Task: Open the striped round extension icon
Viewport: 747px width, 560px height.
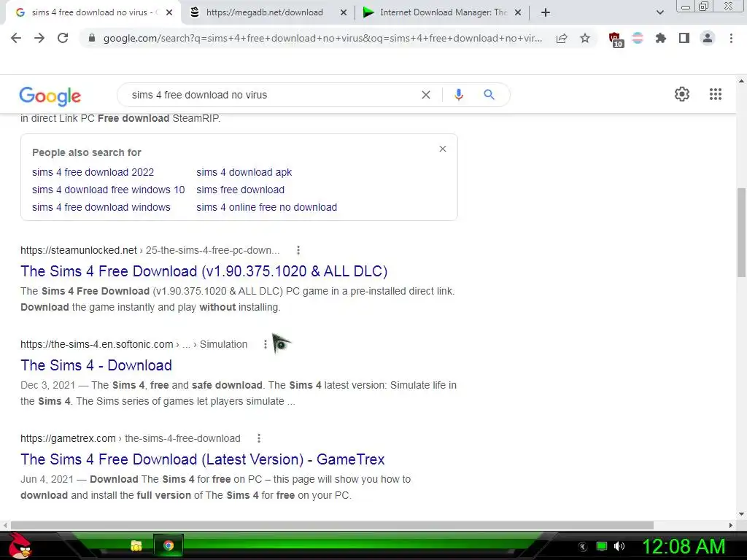Action: (638, 38)
